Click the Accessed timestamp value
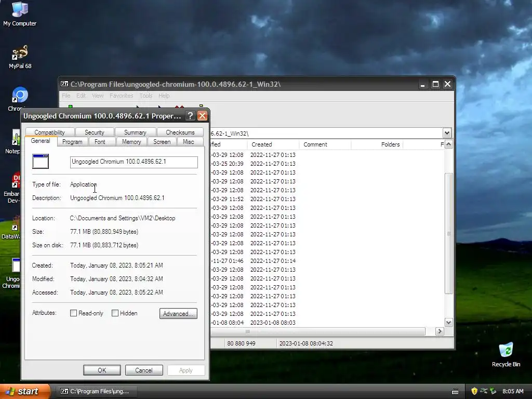 click(x=116, y=292)
